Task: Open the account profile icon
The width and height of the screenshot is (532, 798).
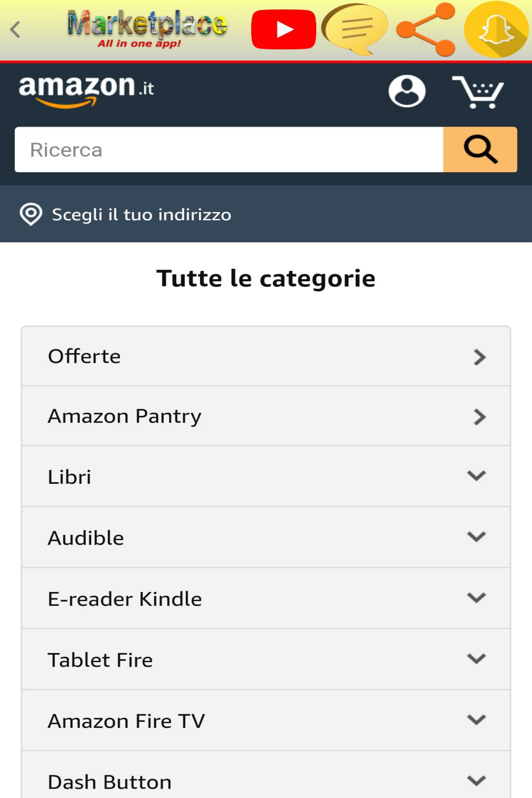Action: click(407, 91)
